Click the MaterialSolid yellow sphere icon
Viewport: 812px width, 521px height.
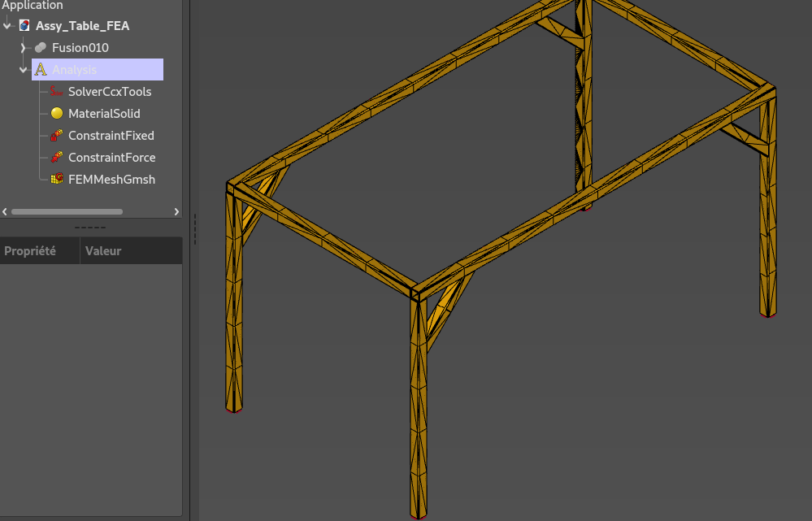tap(57, 114)
